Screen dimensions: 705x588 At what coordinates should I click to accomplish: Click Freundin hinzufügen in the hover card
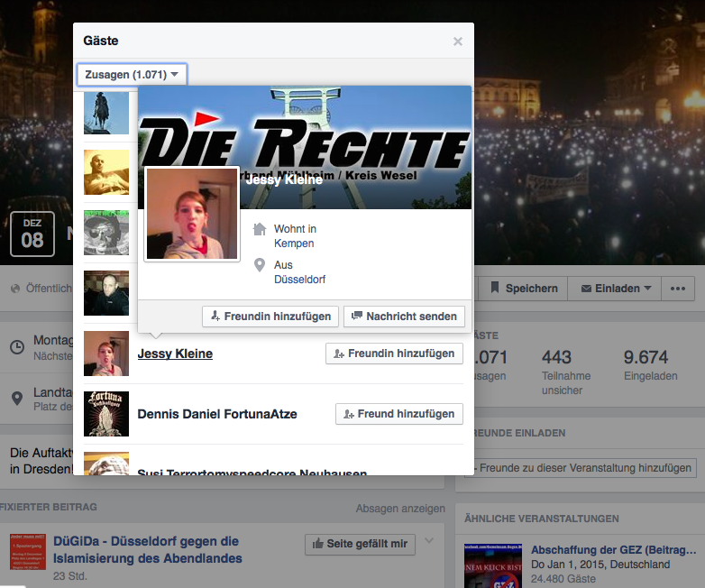pos(270,317)
